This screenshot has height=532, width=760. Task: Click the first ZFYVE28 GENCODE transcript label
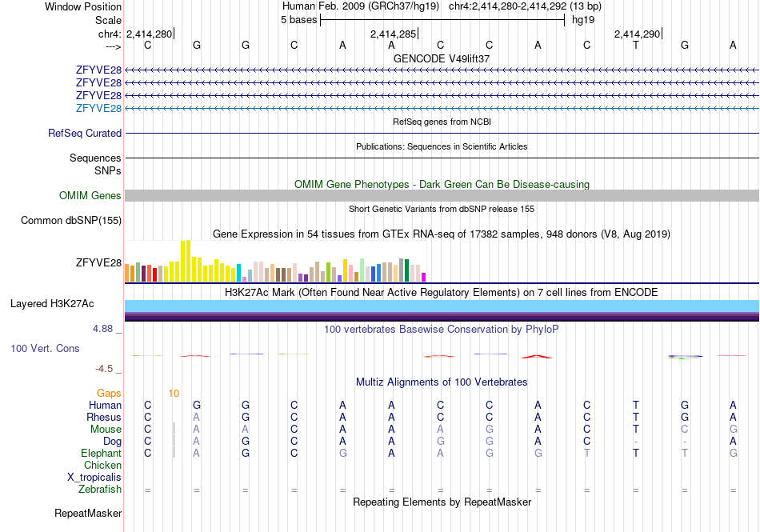coord(98,70)
